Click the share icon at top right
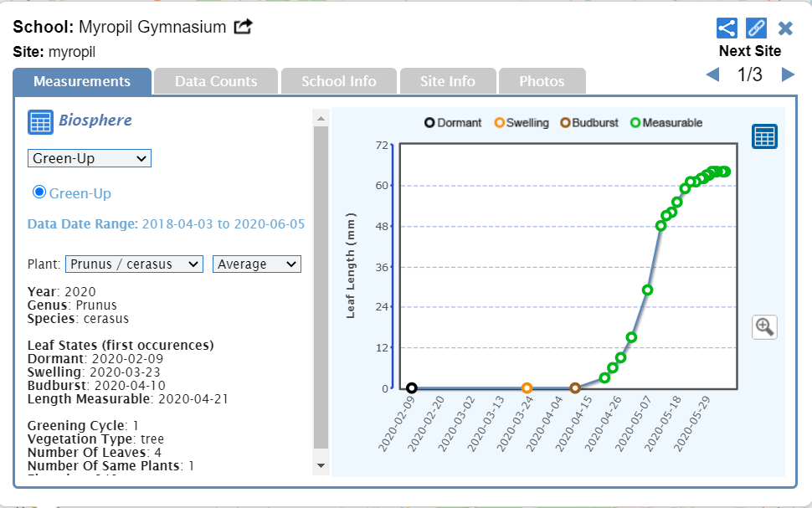The image size is (812, 508). (727, 28)
